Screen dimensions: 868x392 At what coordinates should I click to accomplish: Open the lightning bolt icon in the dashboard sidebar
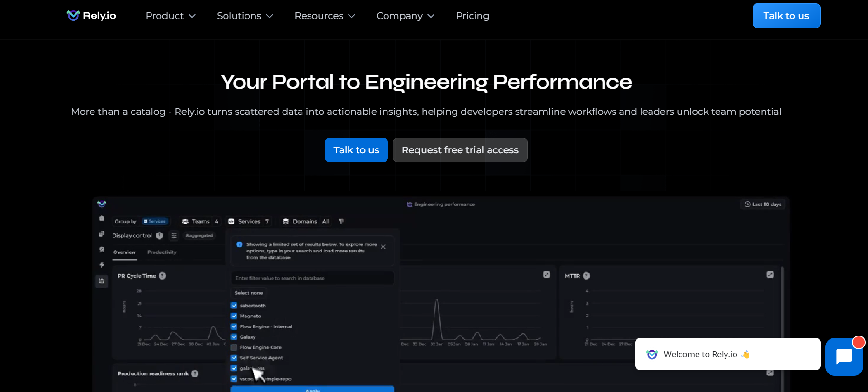[101, 265]
